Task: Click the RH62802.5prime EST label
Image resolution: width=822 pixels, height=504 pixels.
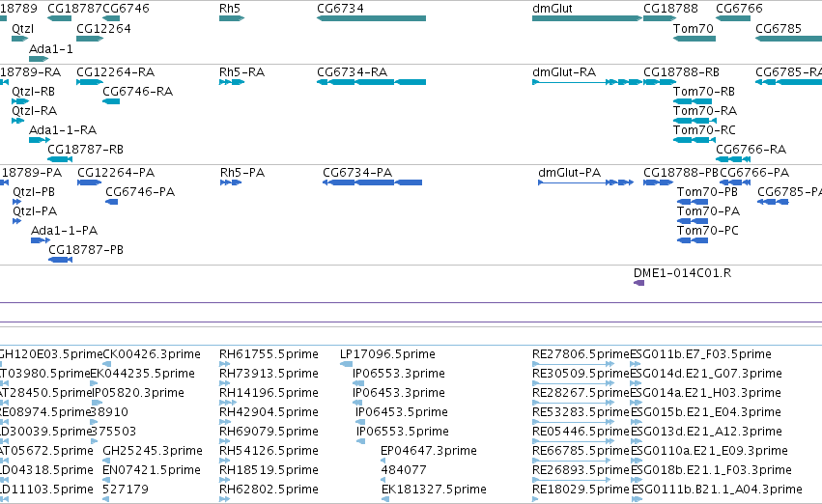Action: tap(269, 490)
